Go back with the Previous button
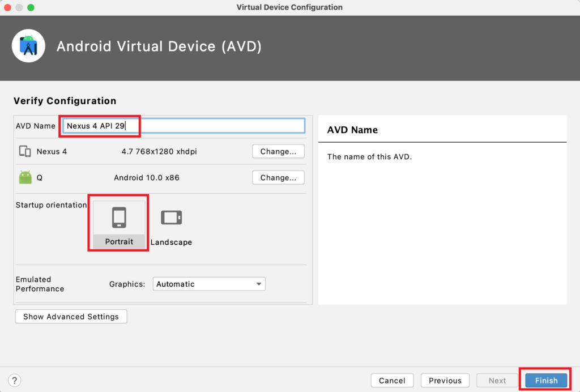Viewport: 580px width, 392px height. tap(445, 381)
